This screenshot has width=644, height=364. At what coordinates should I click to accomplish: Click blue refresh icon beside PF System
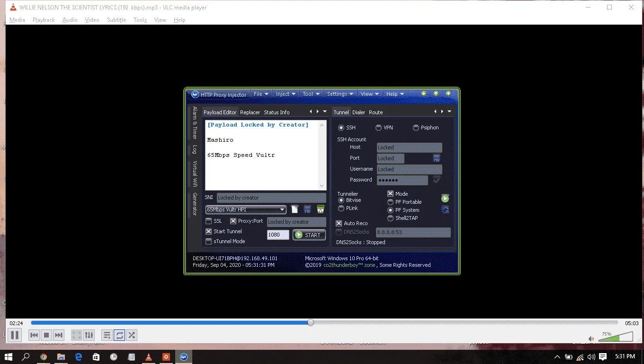click(445, 209)
